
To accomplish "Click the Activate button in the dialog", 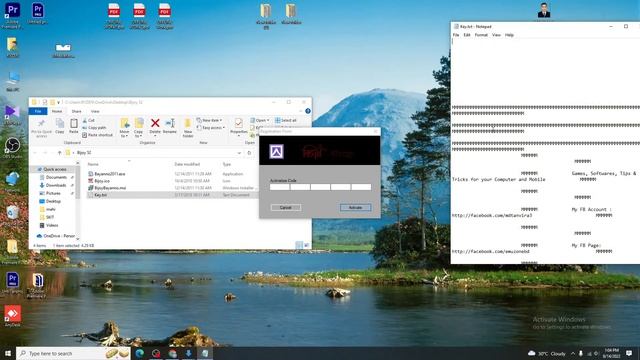I will (x=356, y=207).
